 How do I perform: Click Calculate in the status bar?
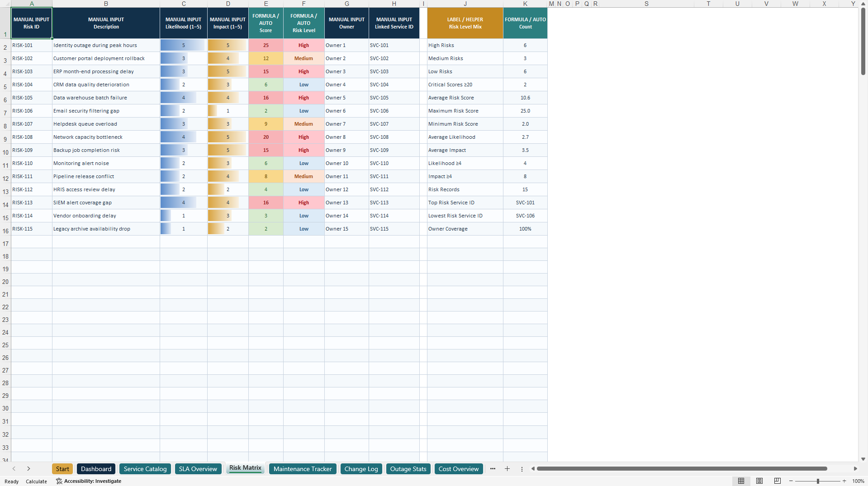[x=36, y=481]
